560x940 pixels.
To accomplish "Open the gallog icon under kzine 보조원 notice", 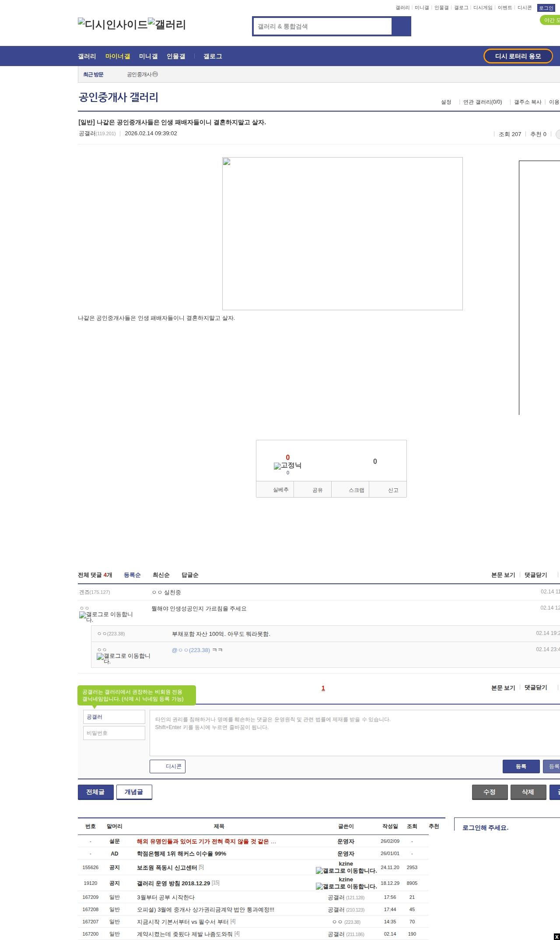I will point(346,871).
